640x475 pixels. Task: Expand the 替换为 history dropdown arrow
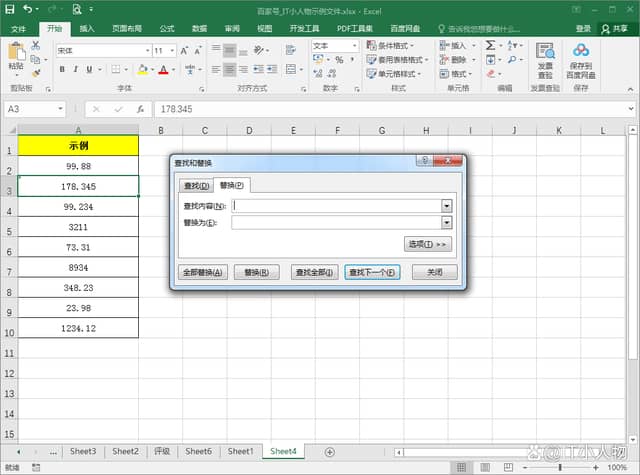(447, 222)
